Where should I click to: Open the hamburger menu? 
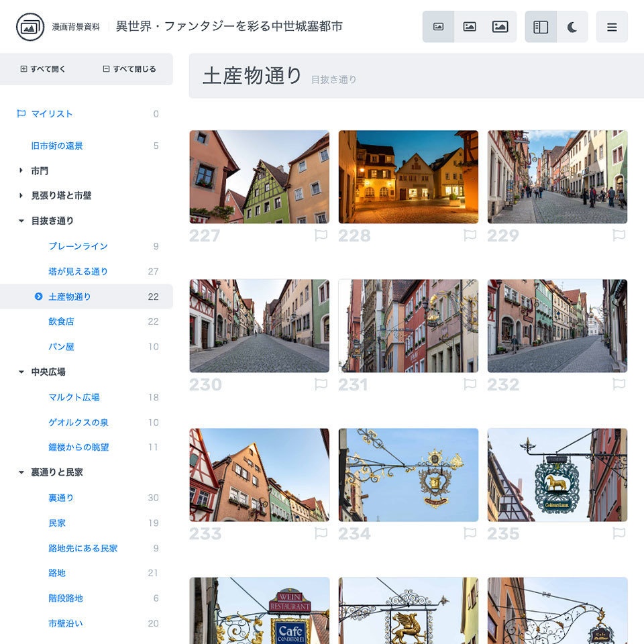click(612, 26)
